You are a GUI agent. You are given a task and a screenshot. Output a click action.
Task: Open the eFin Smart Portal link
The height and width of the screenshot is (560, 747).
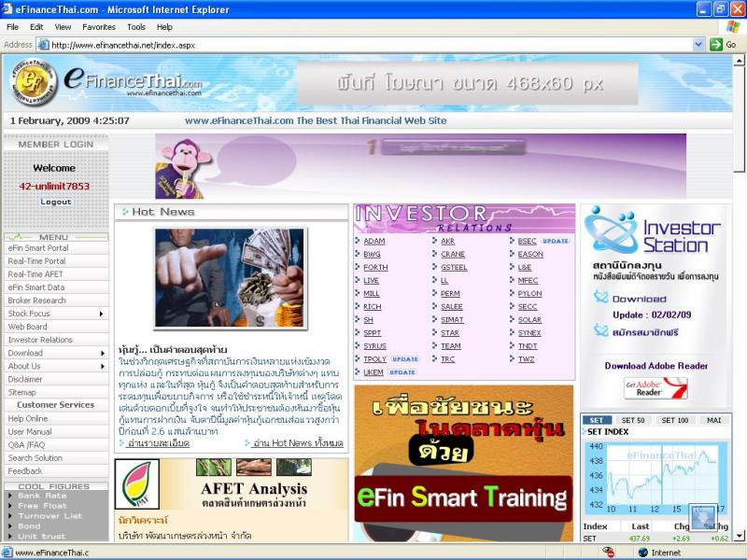coord(38,248)
